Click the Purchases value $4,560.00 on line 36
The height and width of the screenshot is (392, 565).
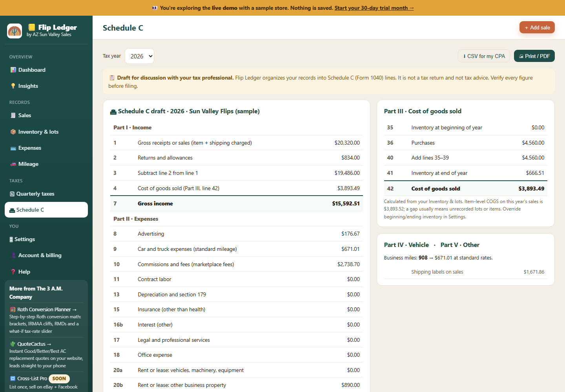click(x=533, y=143)
